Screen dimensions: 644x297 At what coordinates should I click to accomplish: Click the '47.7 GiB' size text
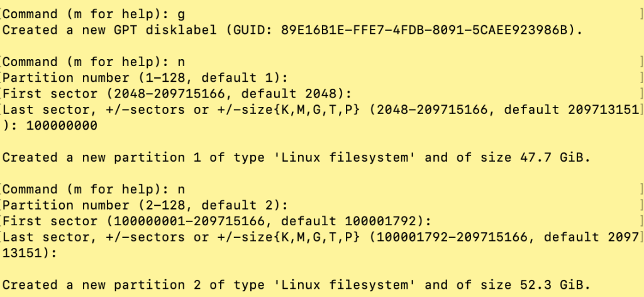point(558,157)
